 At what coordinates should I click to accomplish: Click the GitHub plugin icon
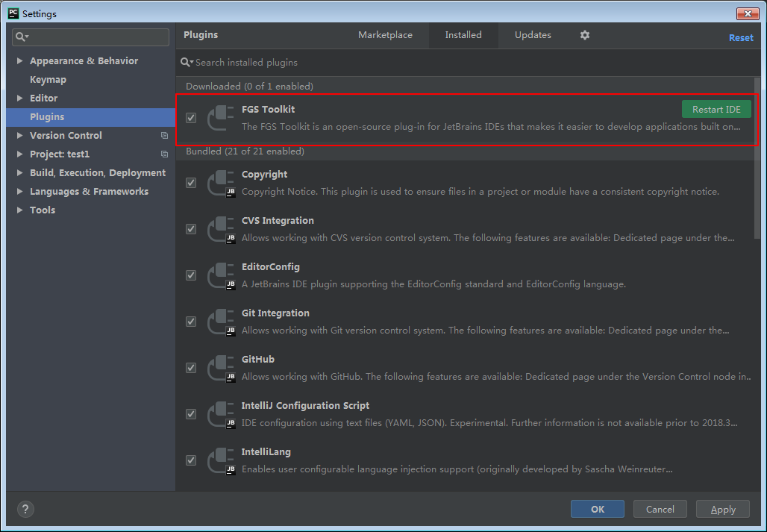220,368
